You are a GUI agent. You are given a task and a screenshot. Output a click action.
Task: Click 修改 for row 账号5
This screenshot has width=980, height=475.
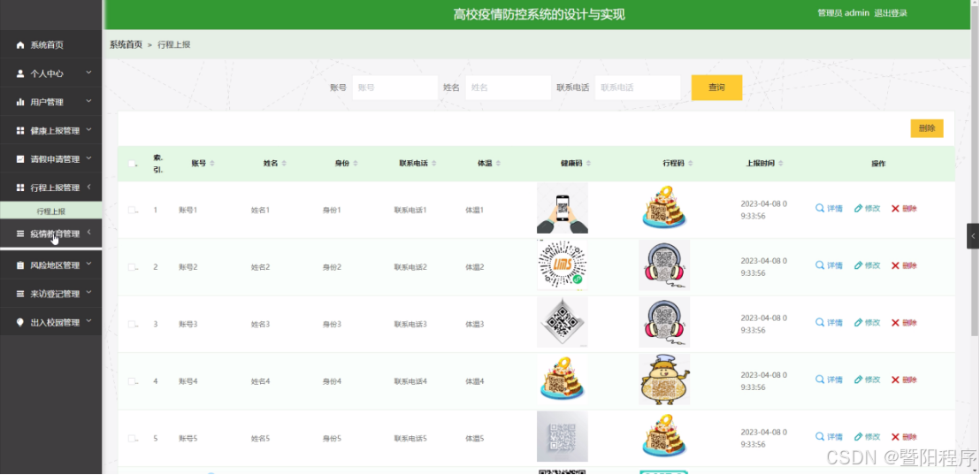pos(867,437)
